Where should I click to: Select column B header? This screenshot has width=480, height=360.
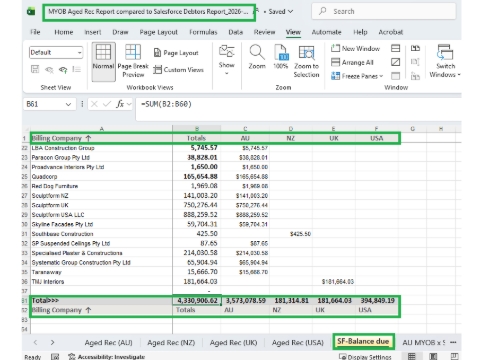pos(197,129)
